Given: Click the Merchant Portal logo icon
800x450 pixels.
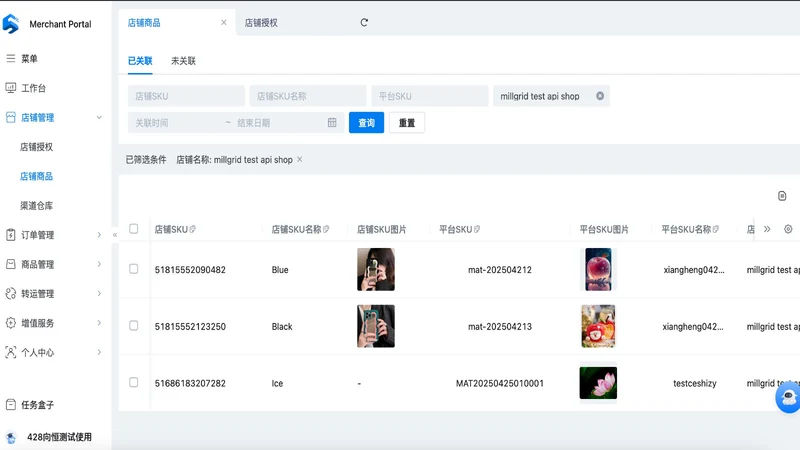Looking at the screenshot, I should point(11,24).
